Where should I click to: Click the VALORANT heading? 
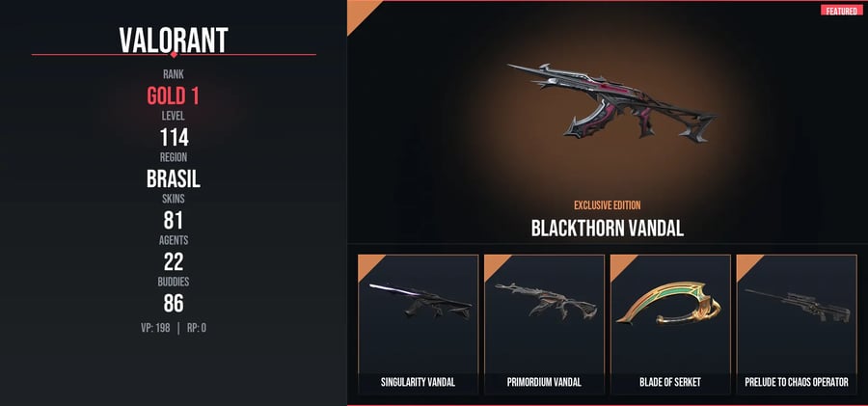[x=174, y=40]
